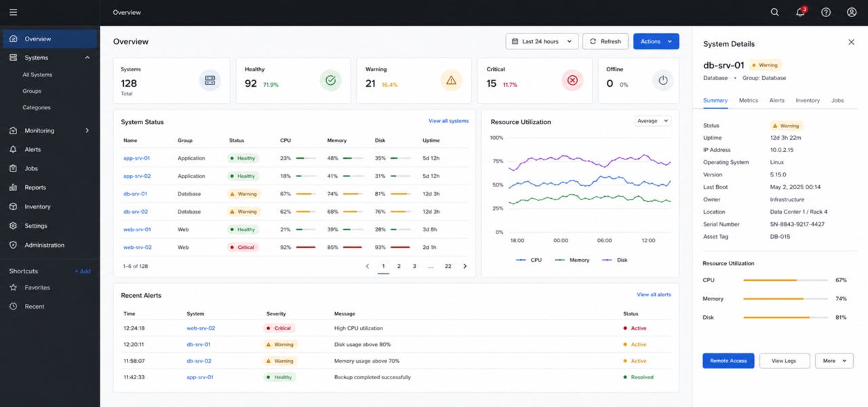Switch to the Metrics tab
The width and height of the screenshot is (868, 407).
click(749, 100)
